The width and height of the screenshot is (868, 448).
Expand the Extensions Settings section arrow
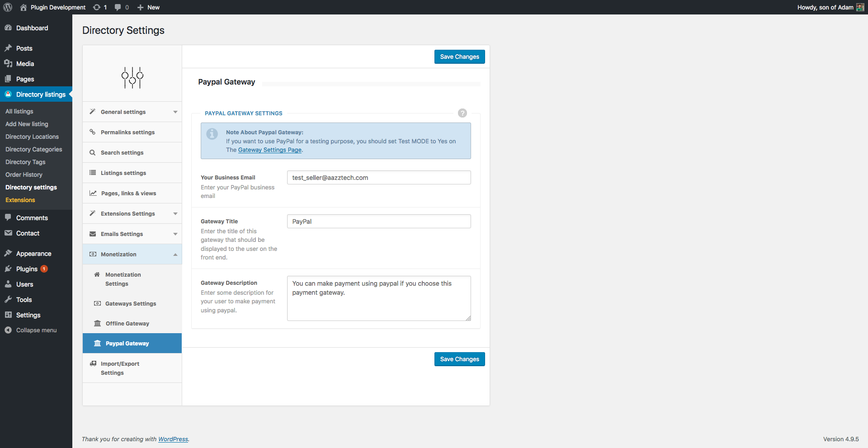(175, 214)
